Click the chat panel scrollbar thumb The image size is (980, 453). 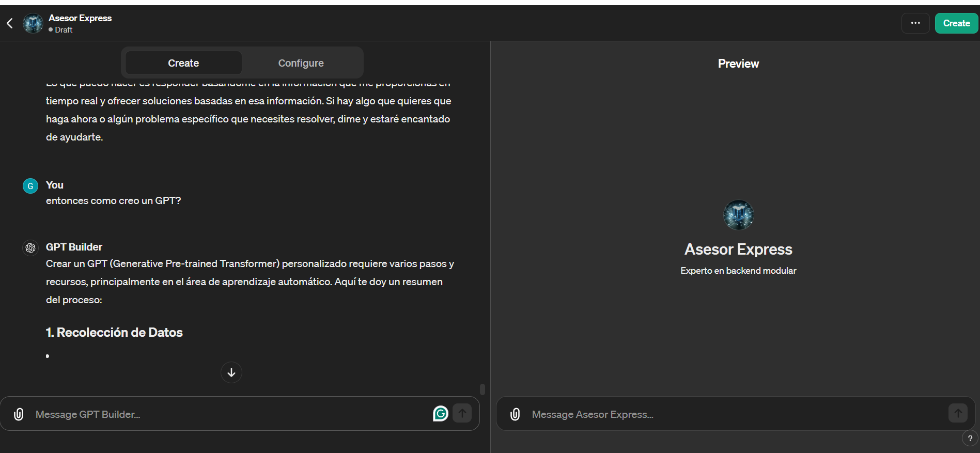point(483,389)
